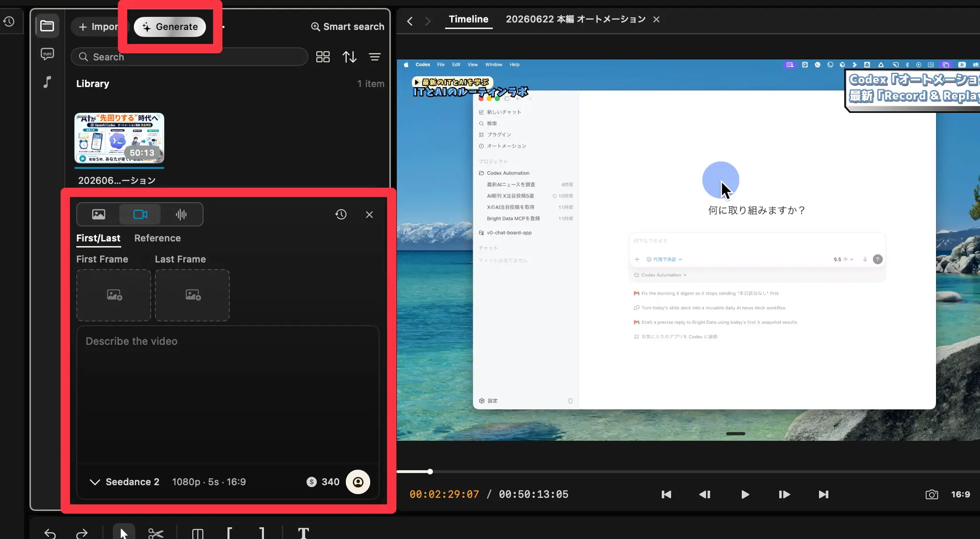Click the 代理で承認 dropdown in the preview
Screen dimensions: 980x539
pyautogui.click(x=664, y=259)
